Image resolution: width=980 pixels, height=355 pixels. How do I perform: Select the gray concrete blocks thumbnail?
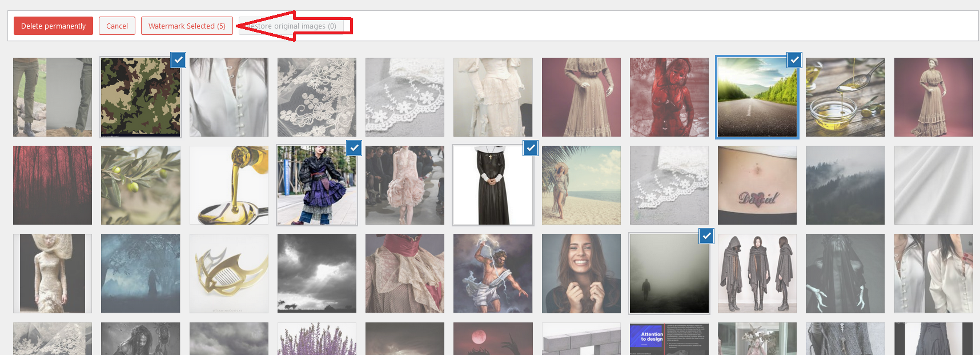[581, 338]
